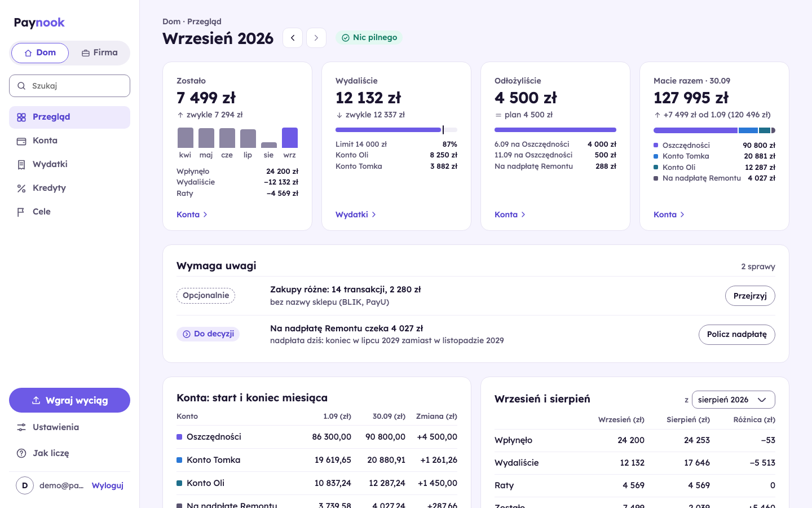This screenshot has height=508, width=812.
Task: Click the Wydatki receipt icon
Action: [x=21, y=165]
